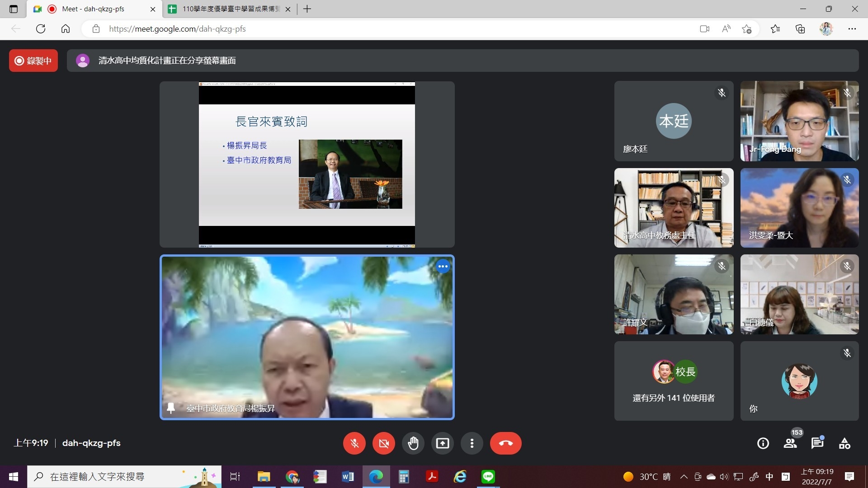This screenshot has width=868, height=488.
Task: Open present screen share button
Action: click(442, 443)
